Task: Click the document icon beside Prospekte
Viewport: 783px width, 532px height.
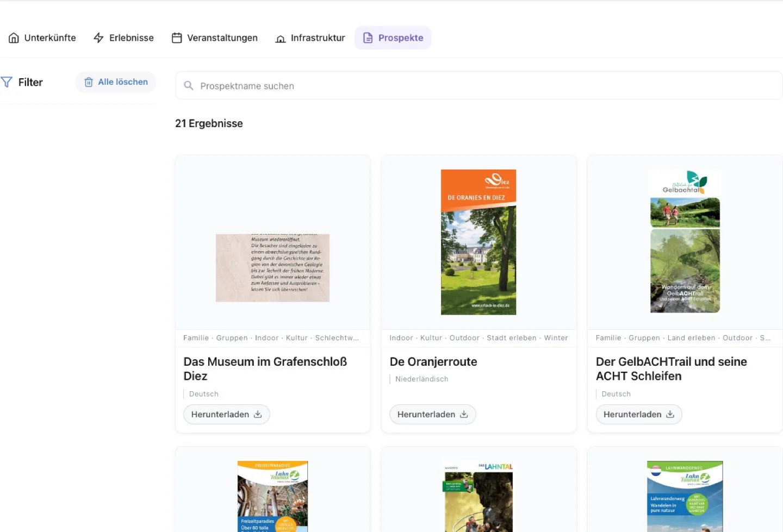Action: [x=368, y=38]
